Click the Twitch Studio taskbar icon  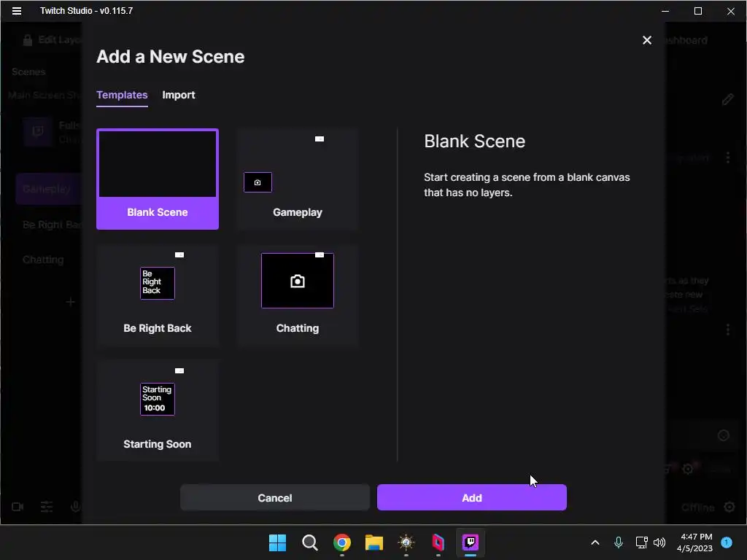471,542
